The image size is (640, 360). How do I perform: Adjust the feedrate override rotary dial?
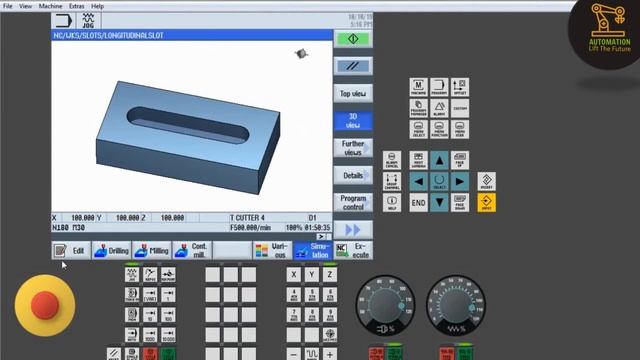pos(456,305)
